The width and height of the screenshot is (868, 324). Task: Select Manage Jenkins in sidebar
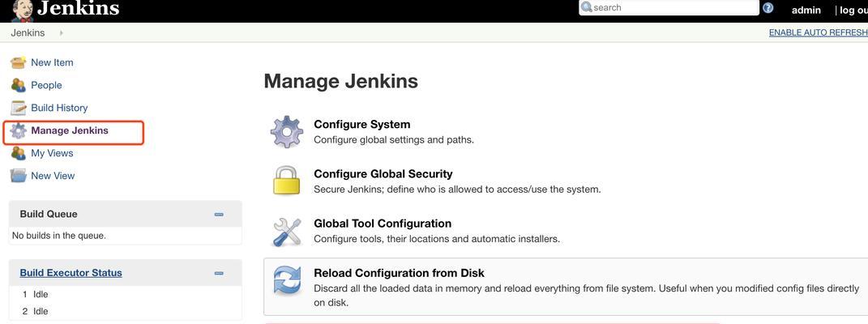tap(70, 130)
